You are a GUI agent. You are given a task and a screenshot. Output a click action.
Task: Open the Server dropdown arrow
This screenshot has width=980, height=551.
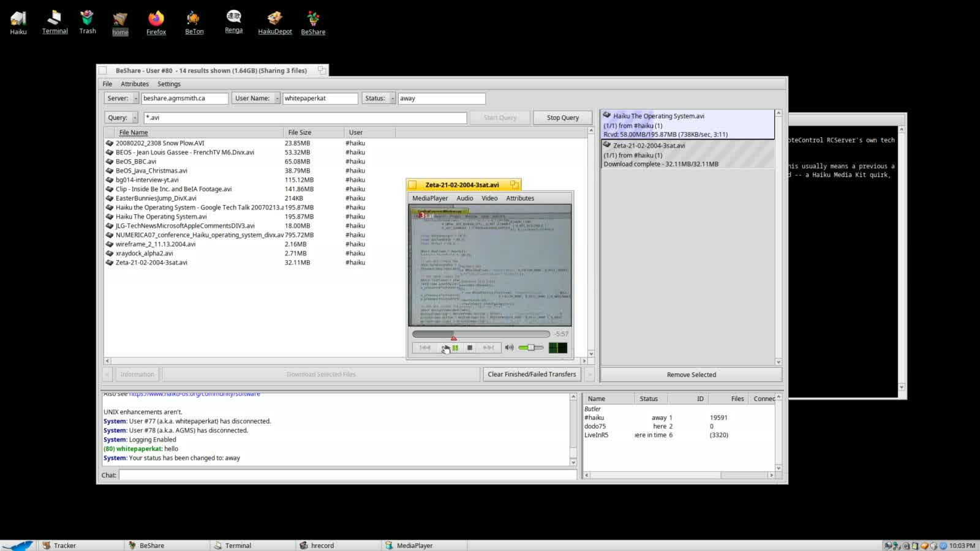136,99
